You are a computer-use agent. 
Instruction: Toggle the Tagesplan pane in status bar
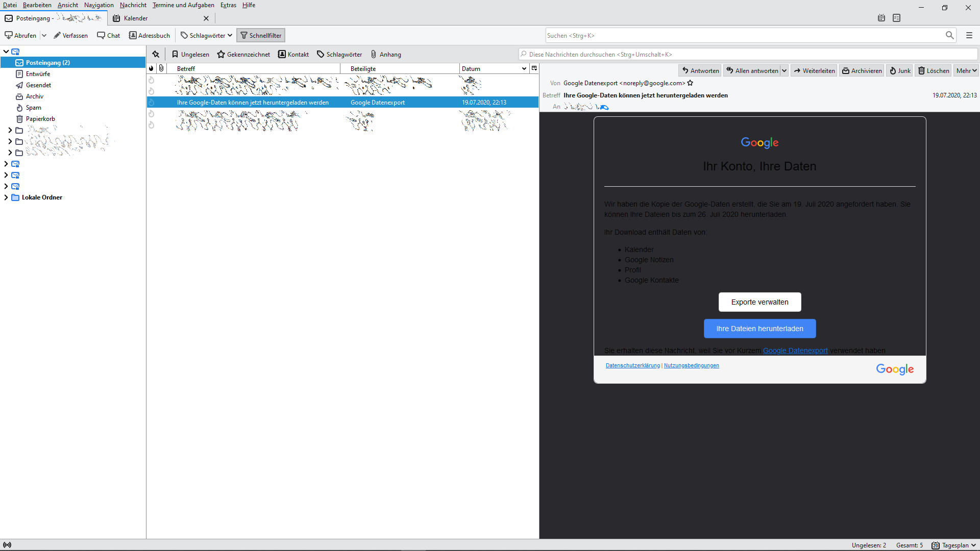(954, 545)
